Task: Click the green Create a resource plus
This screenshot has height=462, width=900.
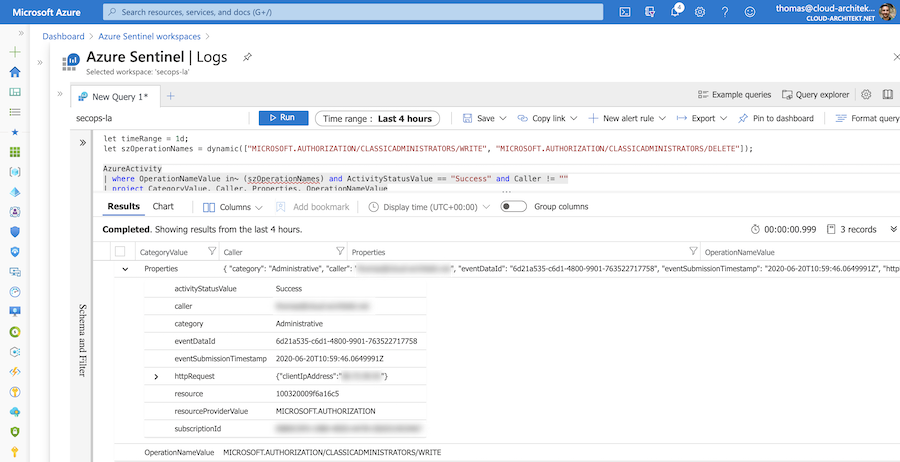Action: [15, 52]
